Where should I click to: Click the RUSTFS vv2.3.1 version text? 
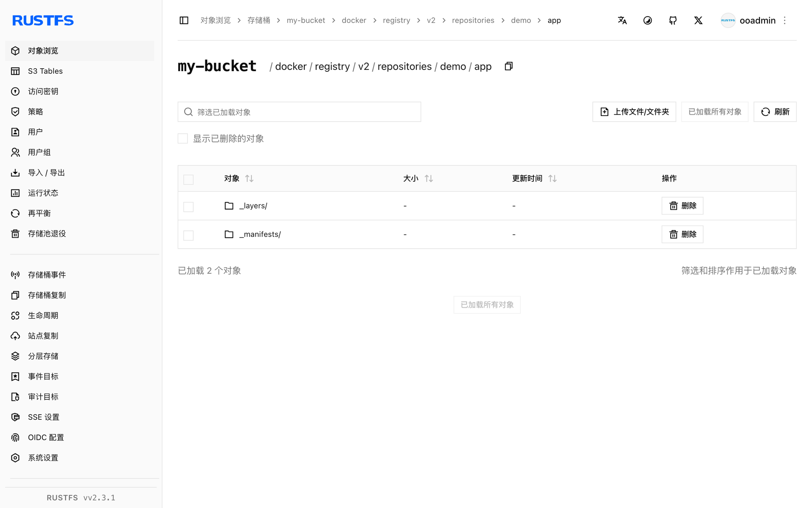coord(81,498)
